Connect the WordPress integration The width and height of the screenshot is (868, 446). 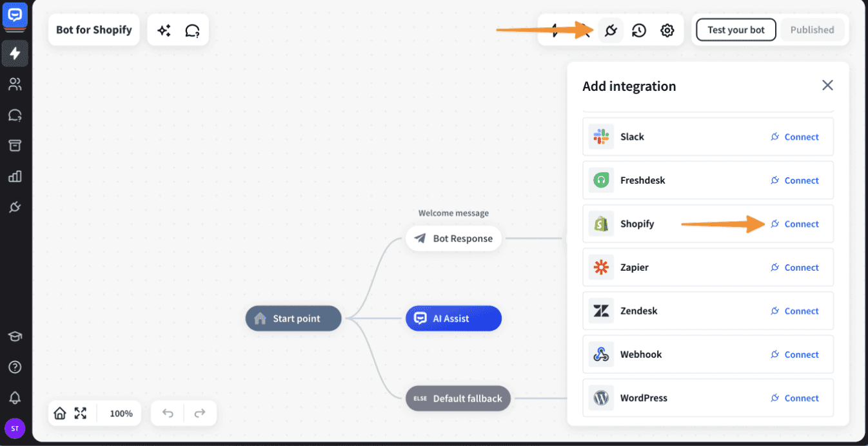tap(794, 398)
